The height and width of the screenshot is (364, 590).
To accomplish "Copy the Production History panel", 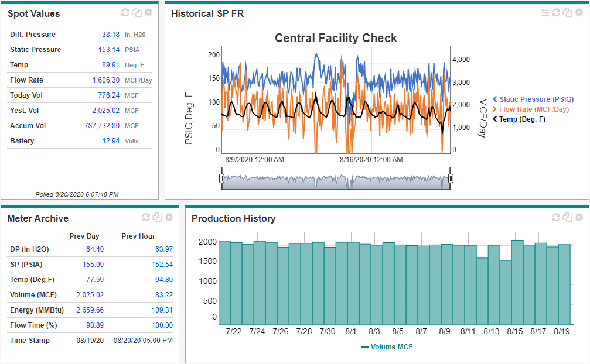I will (x=567, y=218).
